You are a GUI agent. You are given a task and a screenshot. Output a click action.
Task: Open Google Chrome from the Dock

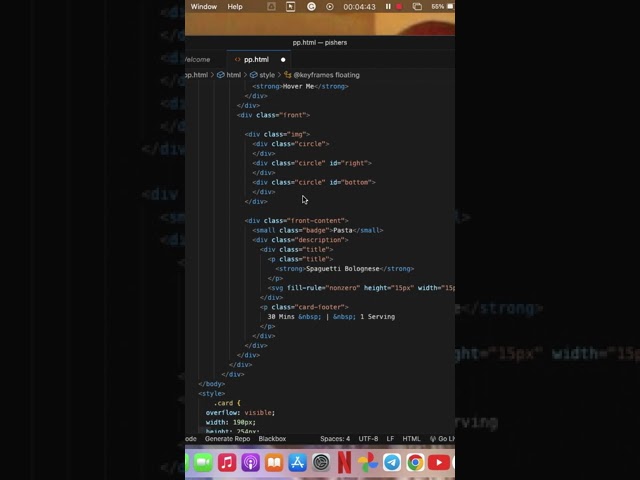point(416,462)
